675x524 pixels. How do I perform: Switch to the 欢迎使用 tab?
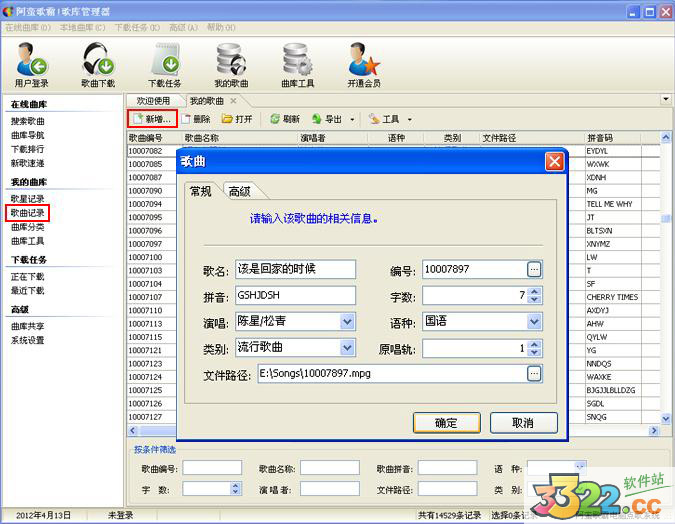(x=153, y=101)
